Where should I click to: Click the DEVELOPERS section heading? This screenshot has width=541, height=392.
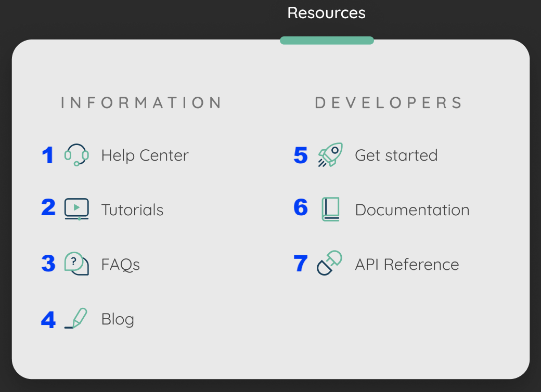click(389, 102)
